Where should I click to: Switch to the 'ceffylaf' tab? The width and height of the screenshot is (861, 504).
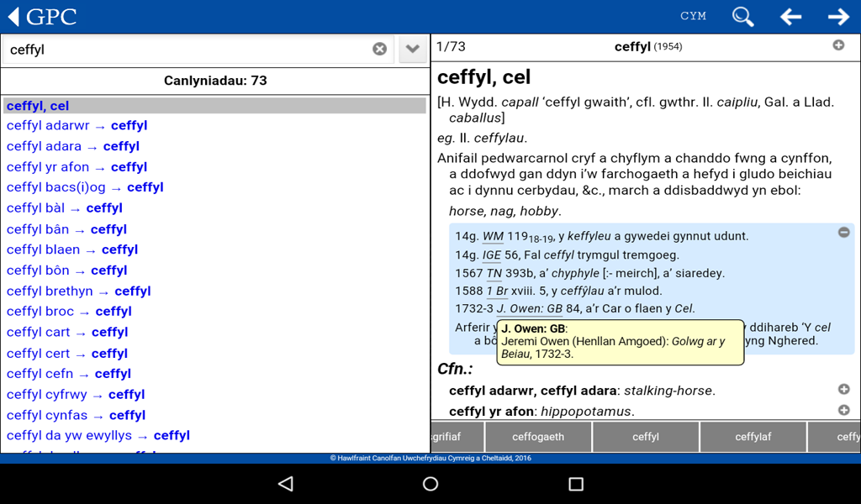coord(753,436)
